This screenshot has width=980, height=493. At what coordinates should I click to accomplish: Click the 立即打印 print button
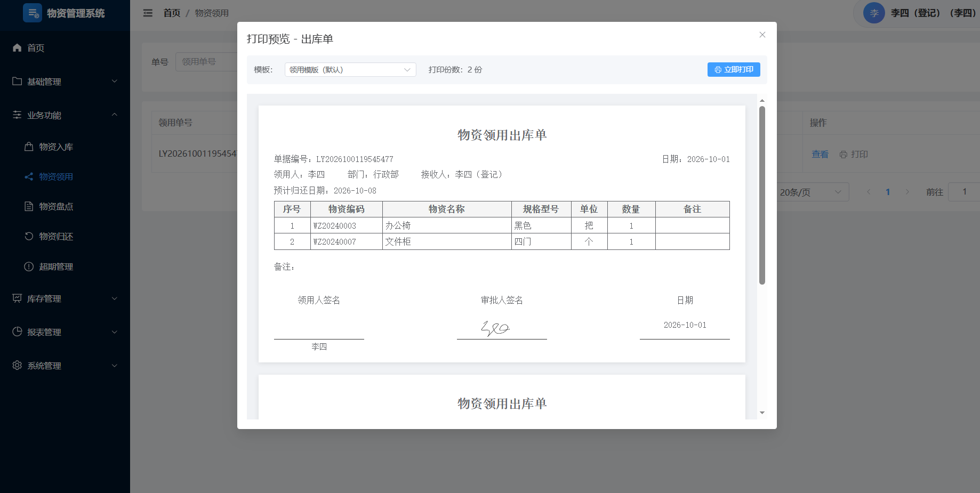click(734, 70)
